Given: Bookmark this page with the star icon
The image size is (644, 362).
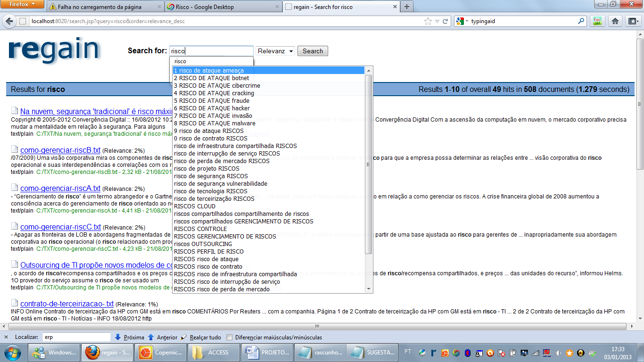Looking at the screenshot, I should 428,21.
